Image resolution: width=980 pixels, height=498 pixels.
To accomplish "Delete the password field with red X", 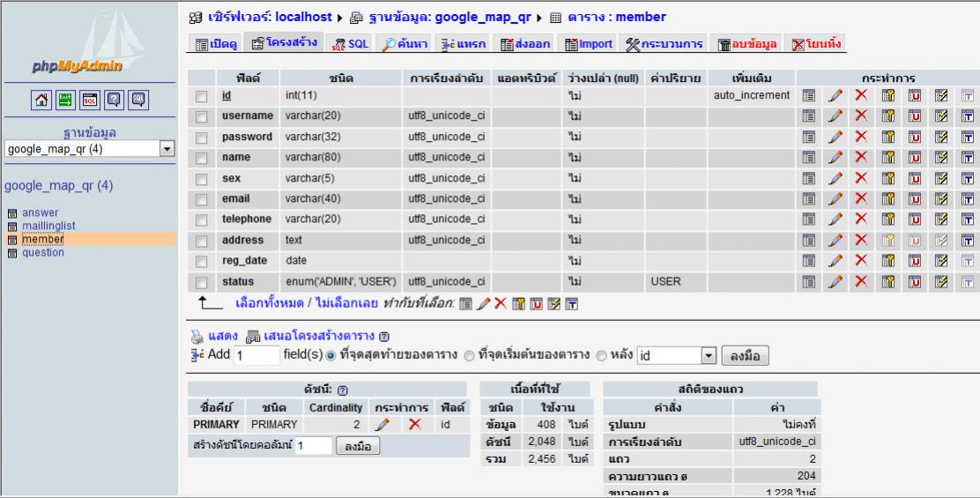I will (x=861, y=137).
